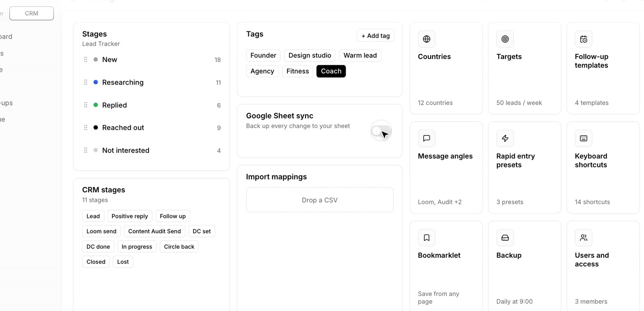This screenshot has width=644, height=311.
Task: Click the Users and access people icon
Action: point(584,238)
